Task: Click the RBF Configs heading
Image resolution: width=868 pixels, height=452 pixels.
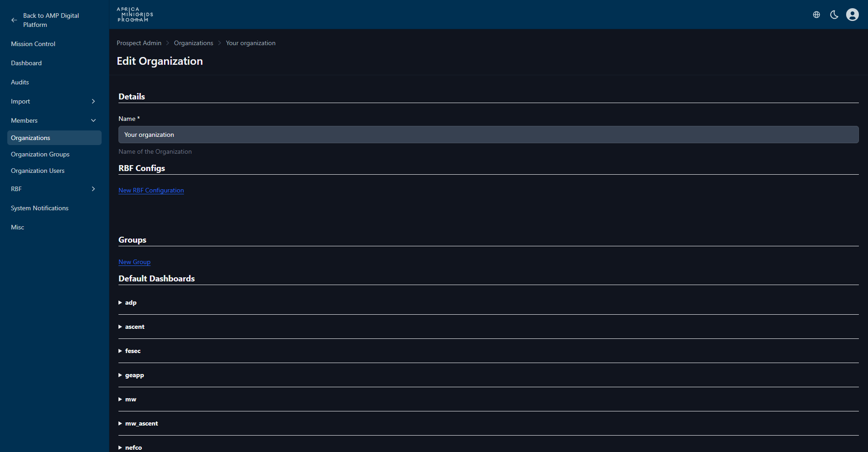Action: tap(142, 168)
